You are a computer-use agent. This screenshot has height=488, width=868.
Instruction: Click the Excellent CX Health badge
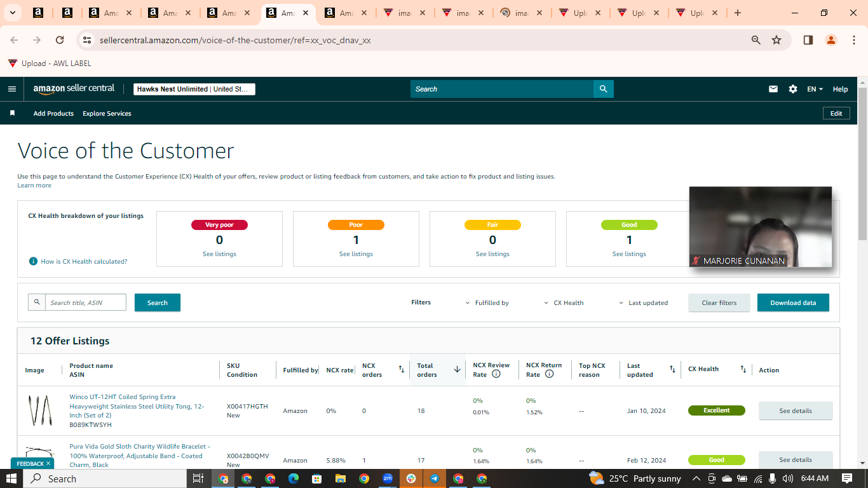[717, 410]
